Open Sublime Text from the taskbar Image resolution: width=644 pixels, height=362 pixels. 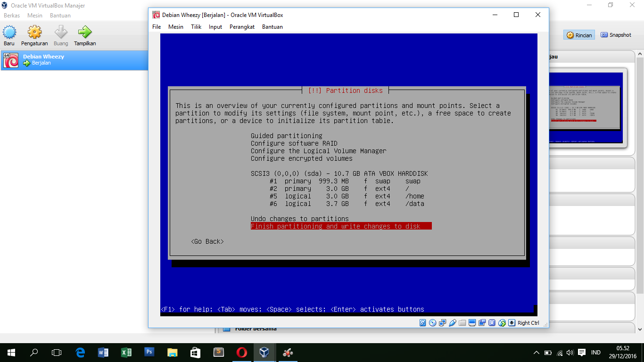[219, 352]
